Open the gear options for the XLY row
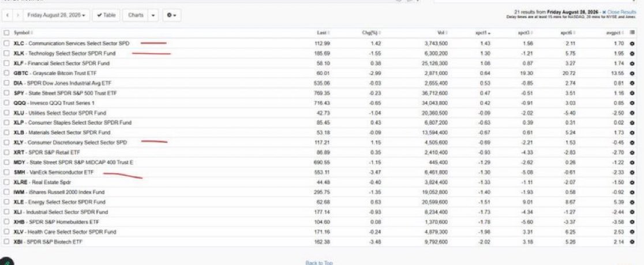The width and height of the screenshot is (644, 265). click(x=632, y=143)
